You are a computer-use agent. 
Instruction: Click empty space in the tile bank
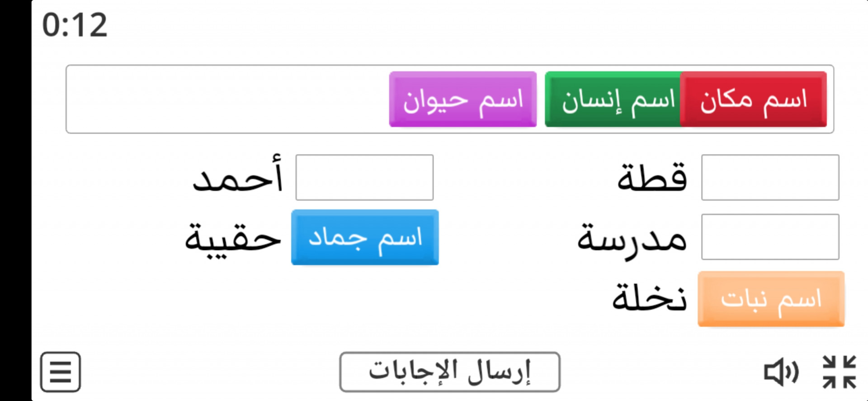coord(226,99)
